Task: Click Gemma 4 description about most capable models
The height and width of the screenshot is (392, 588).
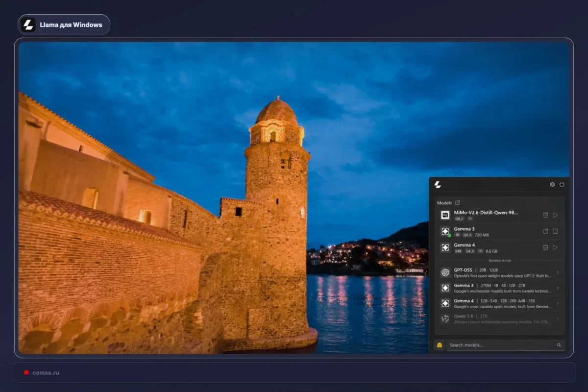Action: [503, 307]
